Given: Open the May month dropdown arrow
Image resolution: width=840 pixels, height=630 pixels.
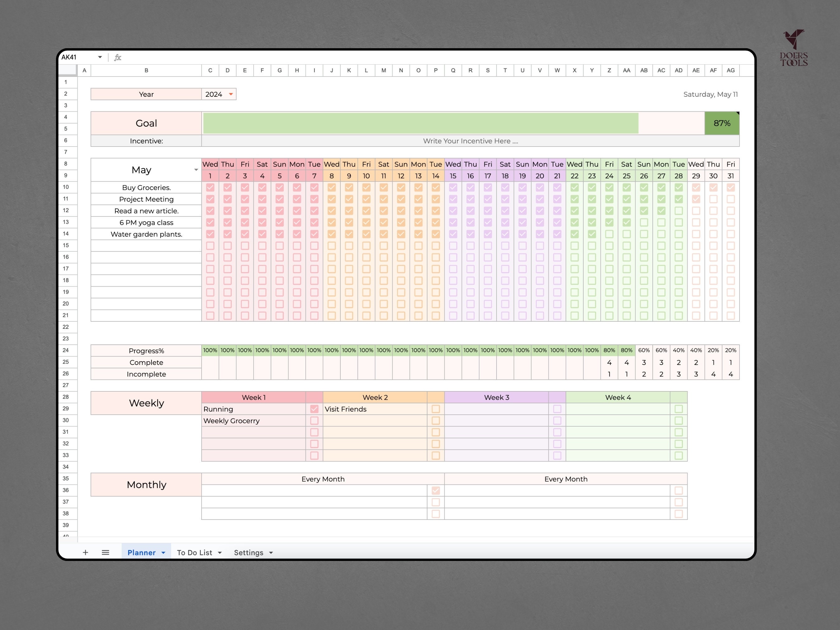Looking at the screenshot, I should (196, 170).
